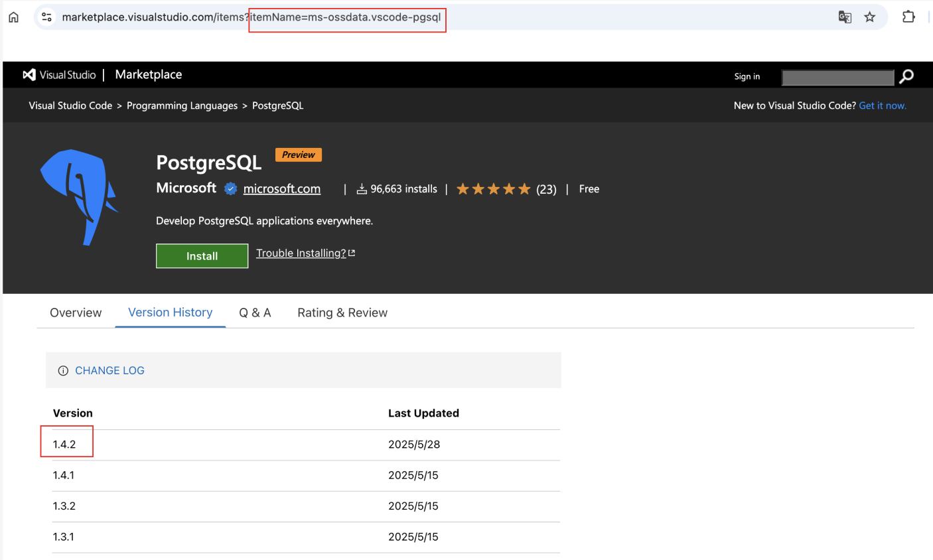The image size is (933, 560).
Task: Click version 1.4.1 cell
Action: click(x=64, y=475)
